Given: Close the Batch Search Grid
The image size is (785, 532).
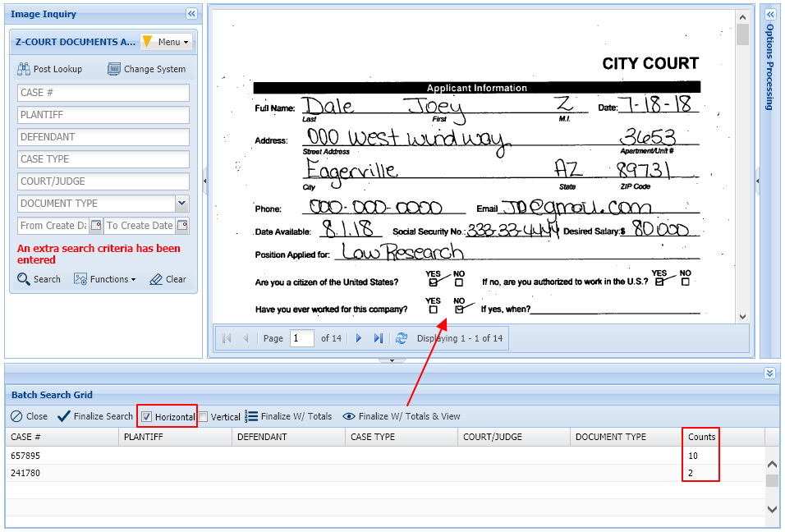Looking at the screenshot, I should pos(29,416).
